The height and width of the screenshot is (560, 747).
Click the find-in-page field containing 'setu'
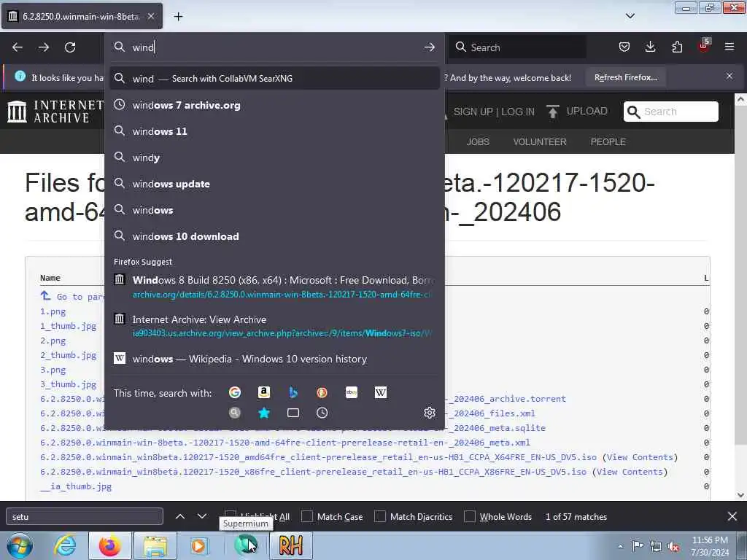coord(85,517)
